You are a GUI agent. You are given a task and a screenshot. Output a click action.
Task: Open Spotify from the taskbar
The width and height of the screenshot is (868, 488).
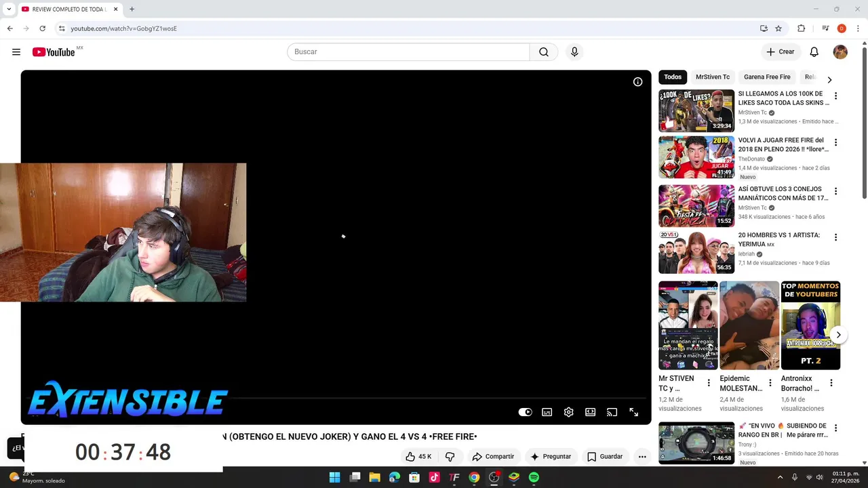pos(534,477)
